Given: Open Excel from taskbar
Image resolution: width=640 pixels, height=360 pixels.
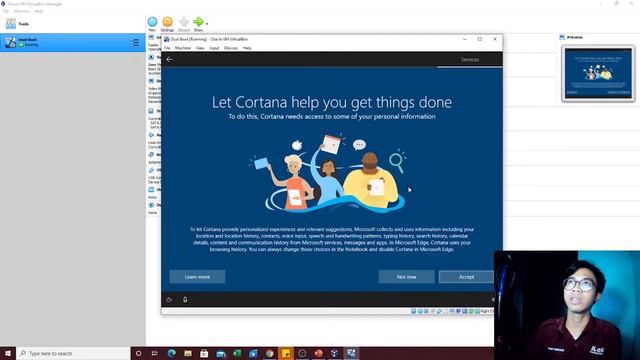Looking at the screenshot, I should tap(237, 353).
